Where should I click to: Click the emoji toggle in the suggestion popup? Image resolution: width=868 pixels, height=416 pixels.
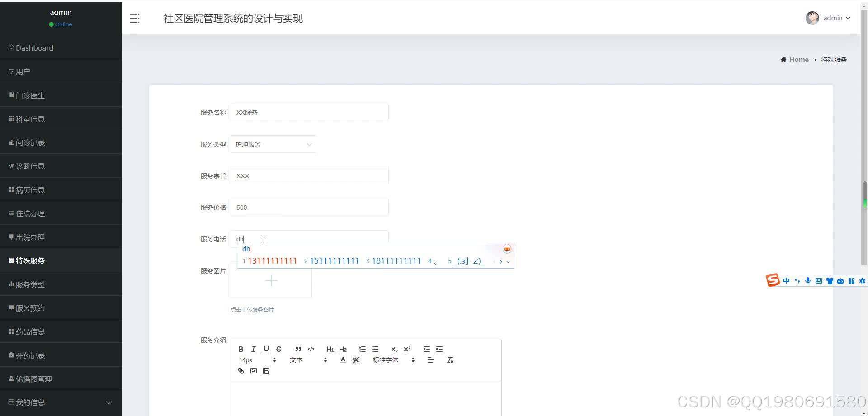pos(506,249)
